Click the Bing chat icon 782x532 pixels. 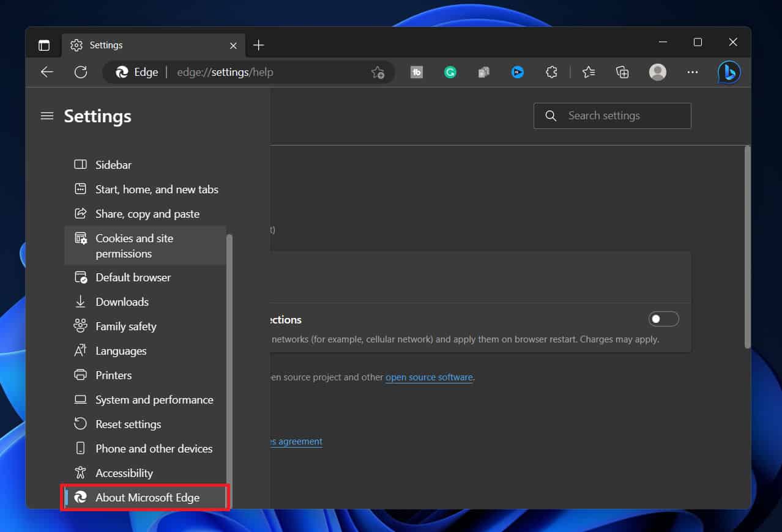coord(729,72)
